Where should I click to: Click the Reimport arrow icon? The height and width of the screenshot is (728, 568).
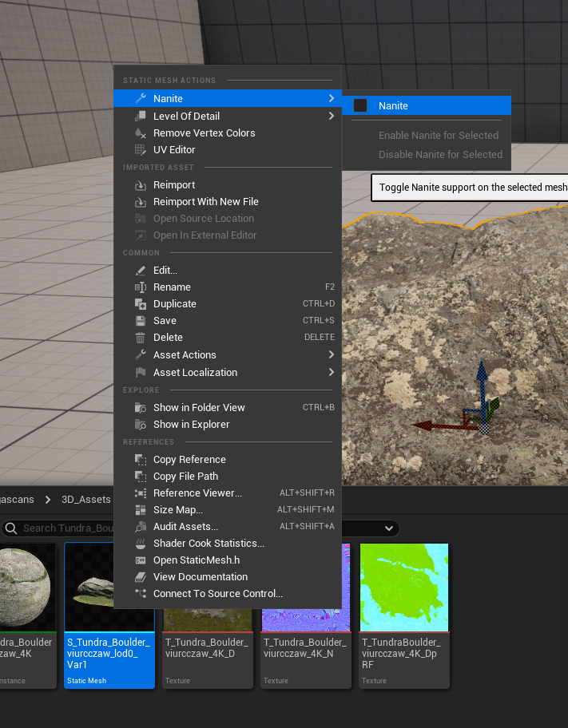coord(141,184)
